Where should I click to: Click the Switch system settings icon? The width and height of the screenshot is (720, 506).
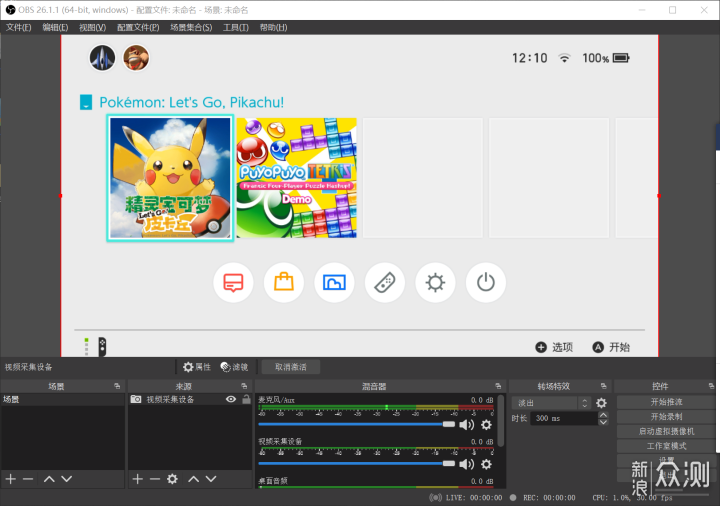click(x=435, y=282)
